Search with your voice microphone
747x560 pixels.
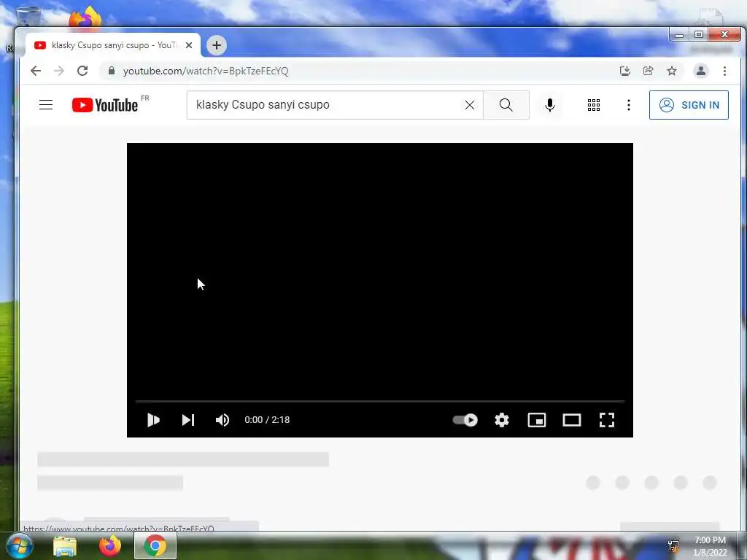pos(550,105)
